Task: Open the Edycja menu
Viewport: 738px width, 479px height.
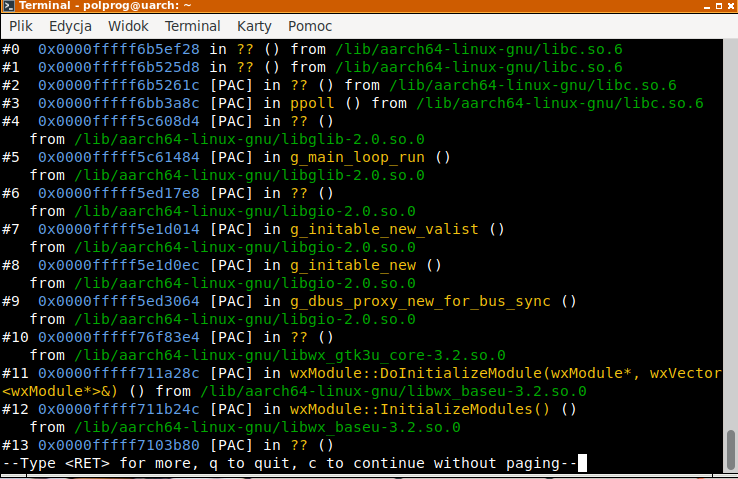Action: tap(70, 26)
